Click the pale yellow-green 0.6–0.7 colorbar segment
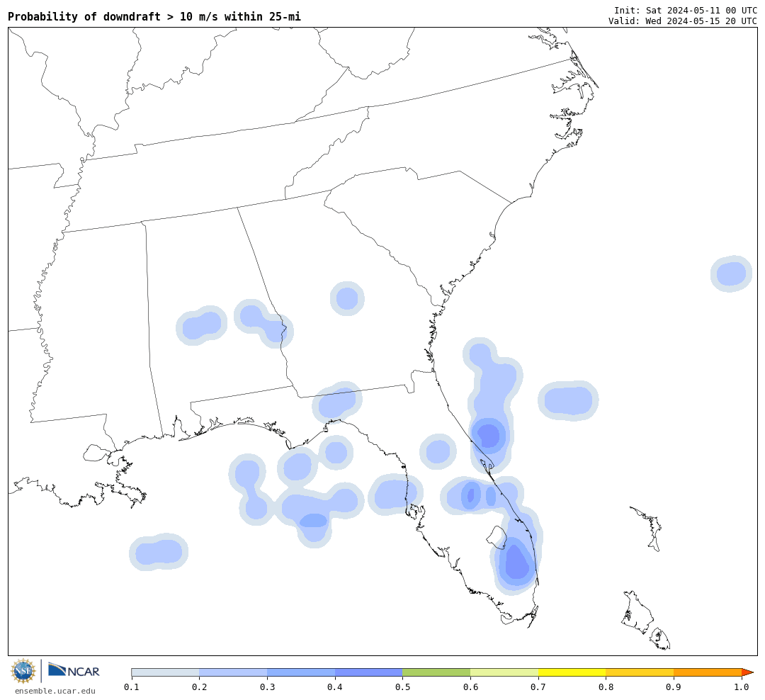The height and width of the screenshot is (700, 765). [x=504, y=672]
